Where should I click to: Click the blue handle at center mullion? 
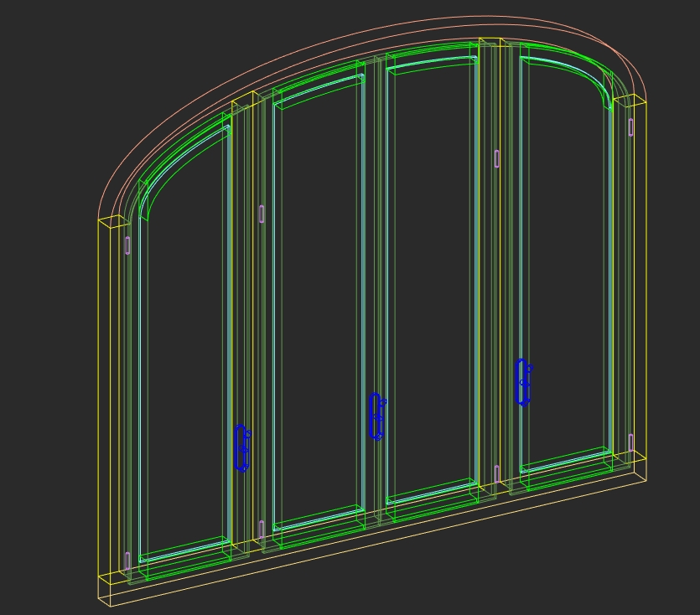376,416
